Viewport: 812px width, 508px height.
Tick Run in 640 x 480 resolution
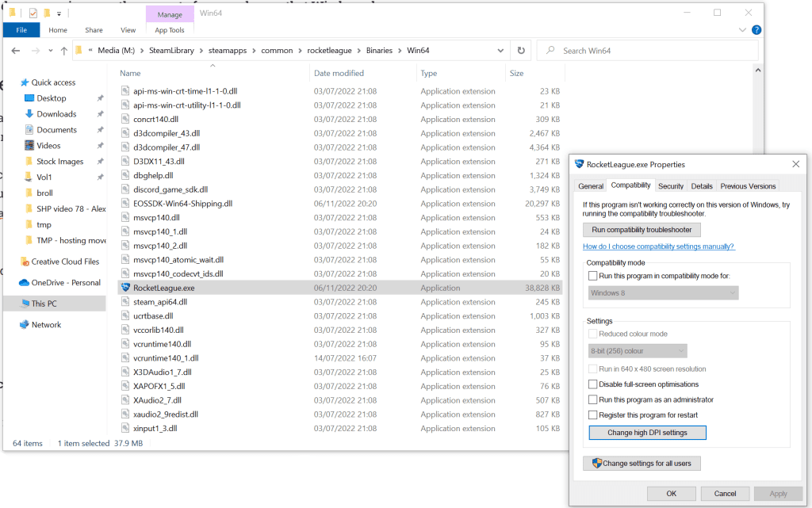tap(593, 369)
